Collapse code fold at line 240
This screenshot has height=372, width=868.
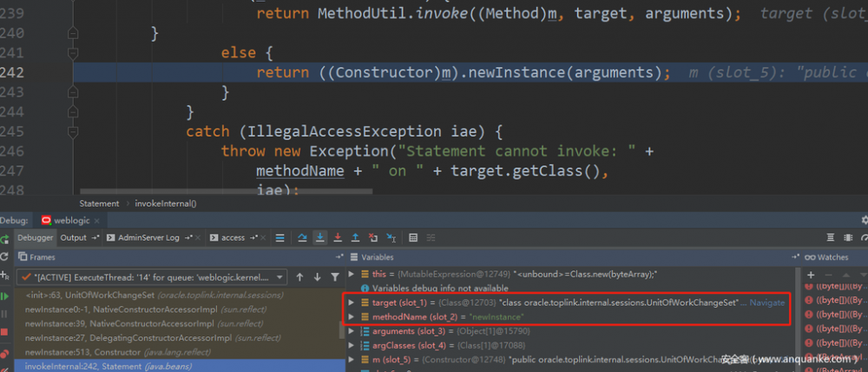[x=73, y=34]
